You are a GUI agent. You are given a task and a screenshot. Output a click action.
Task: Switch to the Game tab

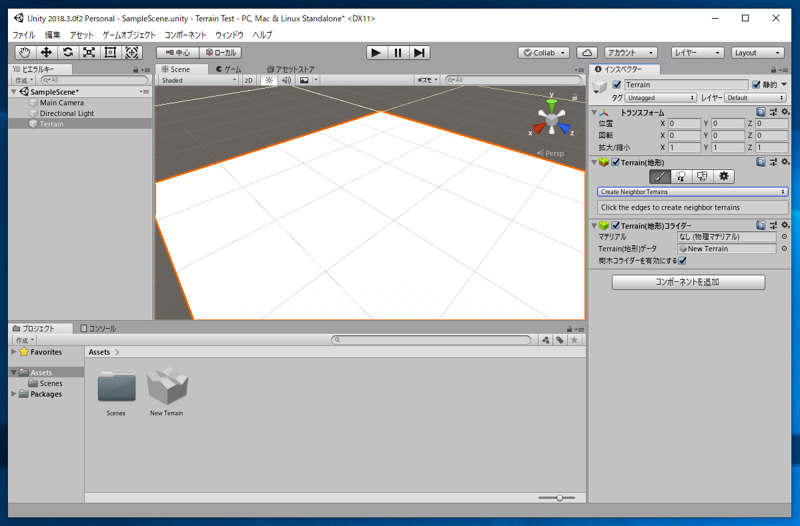[x=229, y=69]
